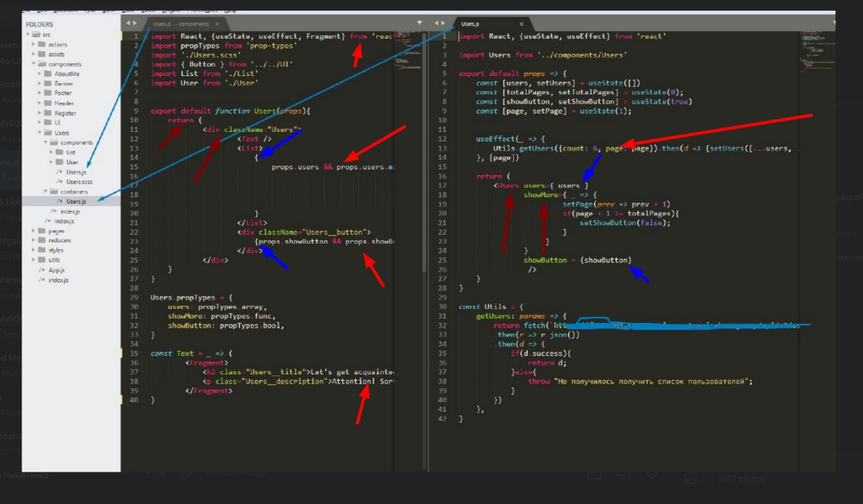Go to next tab in left editor pane
Viewport: 863px width, 504px height.
(x=133, y=23)
